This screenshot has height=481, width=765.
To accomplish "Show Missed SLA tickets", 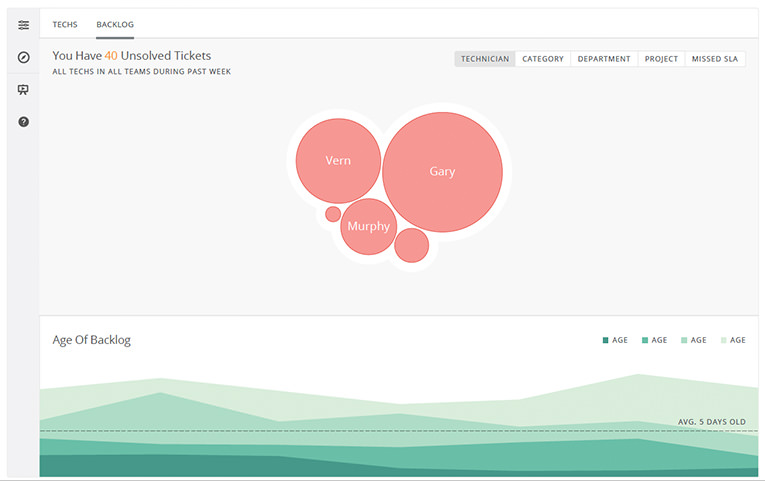I will (715, 59).
